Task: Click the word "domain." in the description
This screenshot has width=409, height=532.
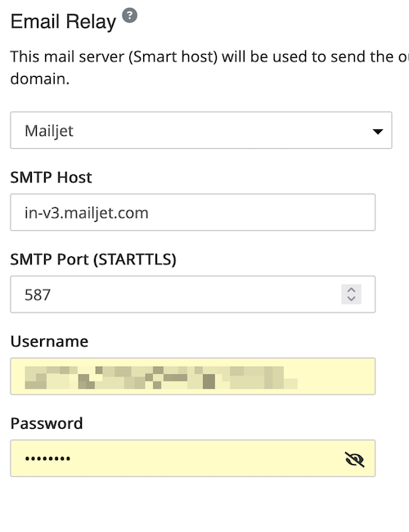Action: point(40,79)
